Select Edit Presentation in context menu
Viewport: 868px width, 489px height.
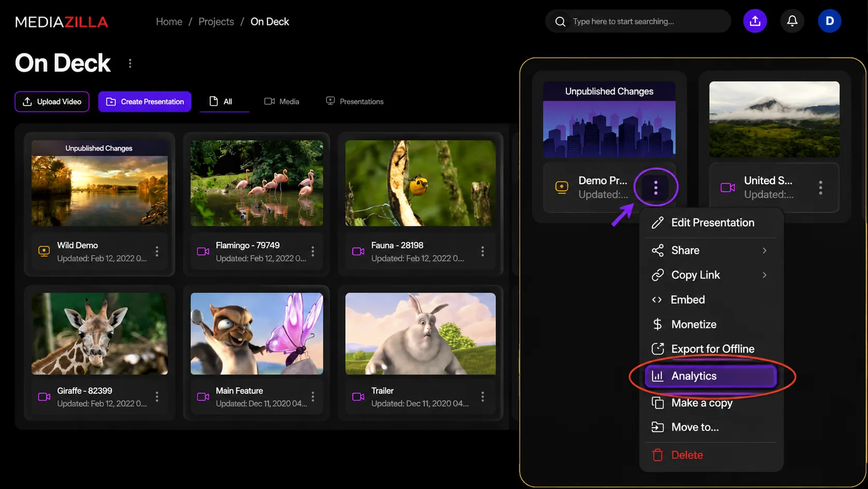[711, 223]
